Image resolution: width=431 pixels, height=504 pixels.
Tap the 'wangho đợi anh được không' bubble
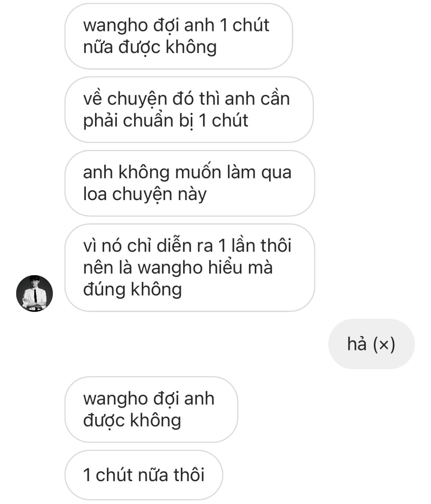[151, 409]
